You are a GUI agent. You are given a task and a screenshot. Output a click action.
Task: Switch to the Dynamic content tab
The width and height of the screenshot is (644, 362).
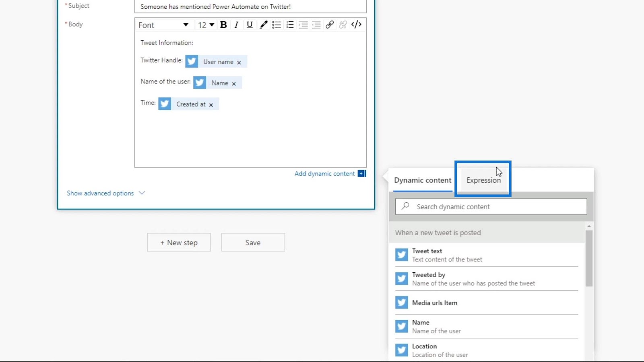point(423,180)
